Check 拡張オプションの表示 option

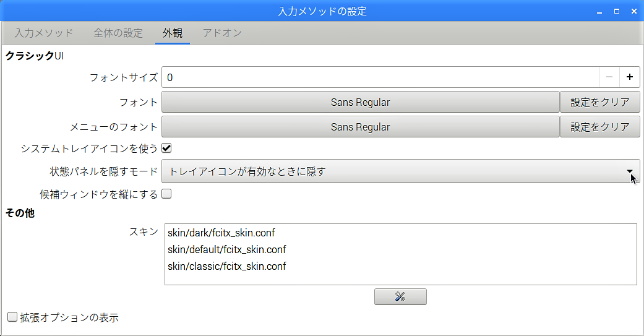tap(12, 317)
